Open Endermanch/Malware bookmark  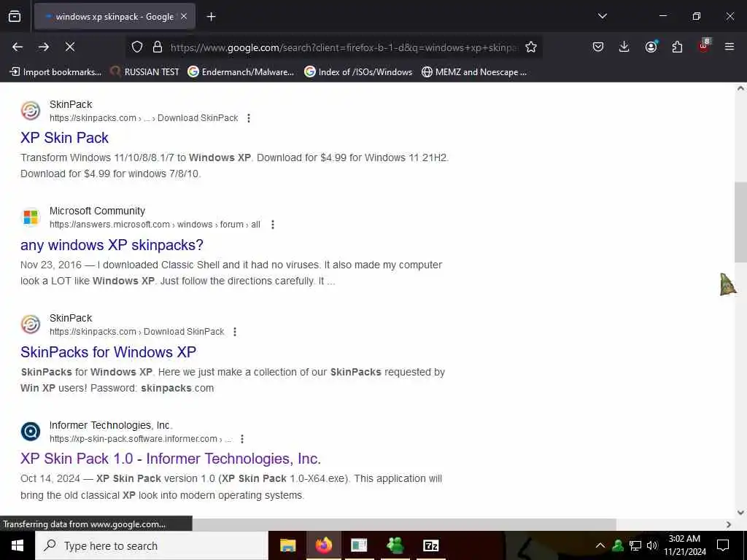pyautogui.click(x=241, y=72)
